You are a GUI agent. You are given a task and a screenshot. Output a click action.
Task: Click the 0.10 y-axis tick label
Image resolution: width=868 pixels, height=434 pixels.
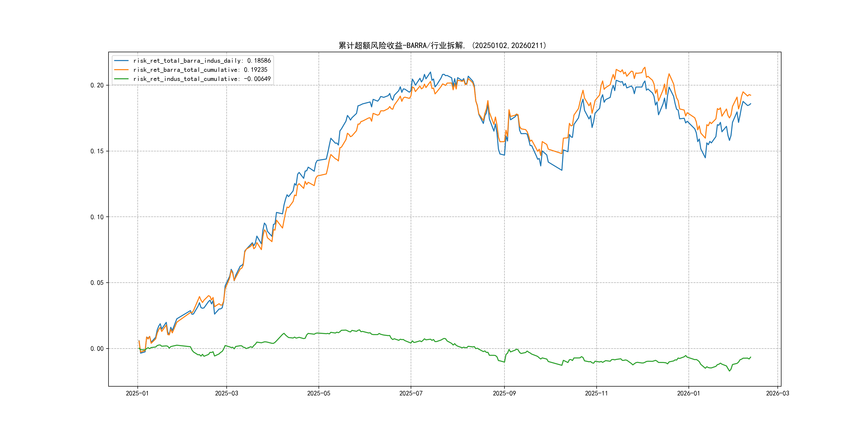tap(97, 217)
